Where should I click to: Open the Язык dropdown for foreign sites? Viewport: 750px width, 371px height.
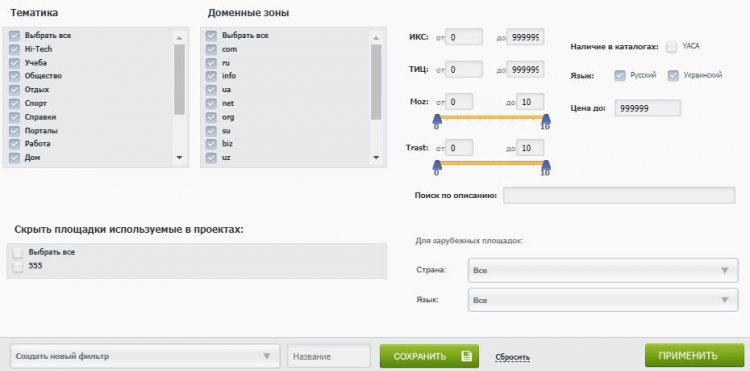[603, 300]
